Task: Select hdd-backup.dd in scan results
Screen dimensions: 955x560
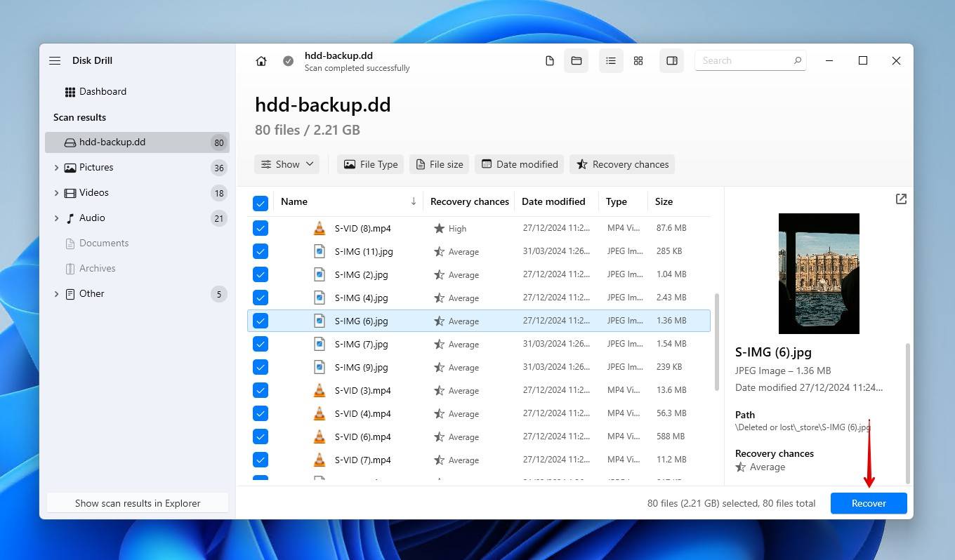Action: click(112, 142)
